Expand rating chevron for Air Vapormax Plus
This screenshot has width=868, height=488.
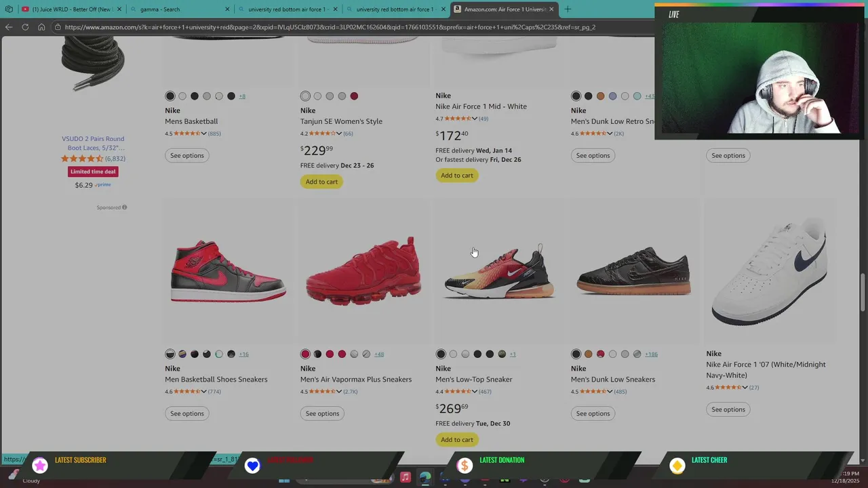click(x=339, y=392)
